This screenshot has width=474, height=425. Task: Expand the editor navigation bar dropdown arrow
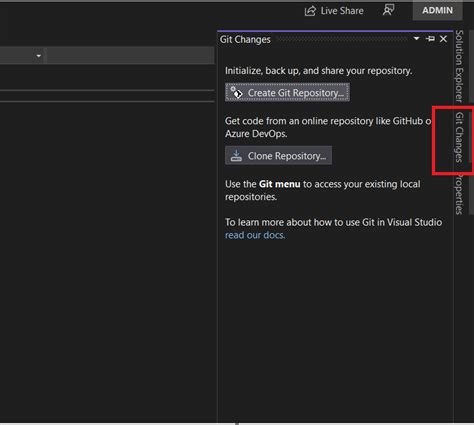[x=39, y=56]
